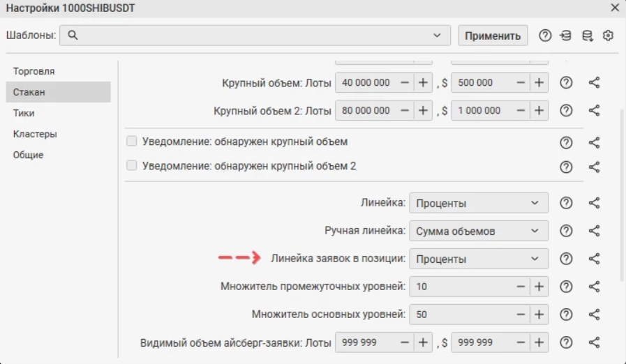The width and height of the screenshot is (626, 364).
Task: Open the Общие settings section
Action: tap(59, 155)
